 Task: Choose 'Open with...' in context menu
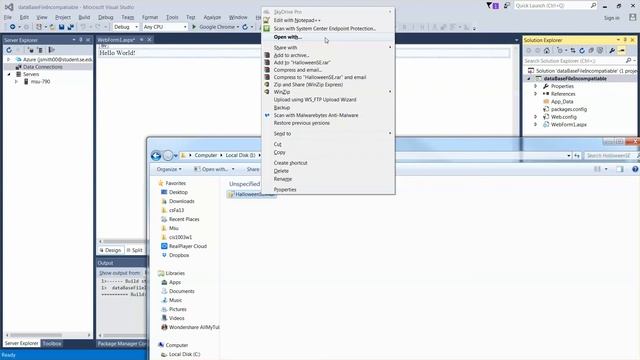pyautogui.click(x=328, y=37)
